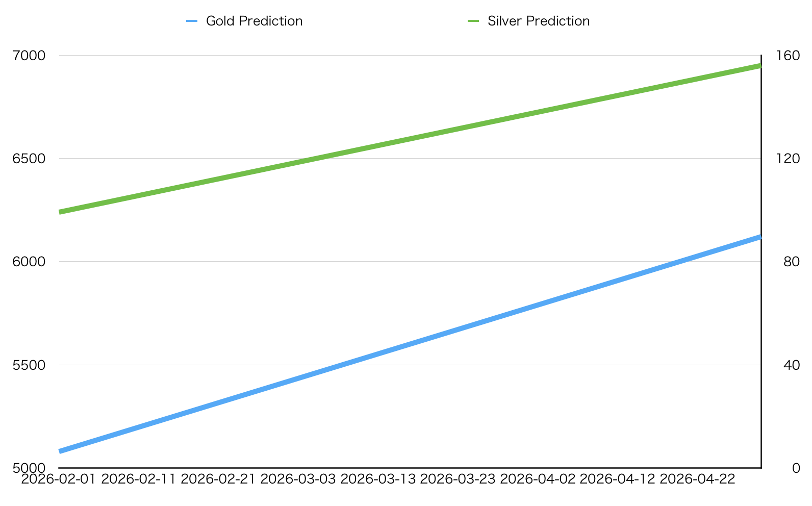Viewport: 812px width, 506px height.
Task: Click the 5500 left axis label
Action: (29, 365)
